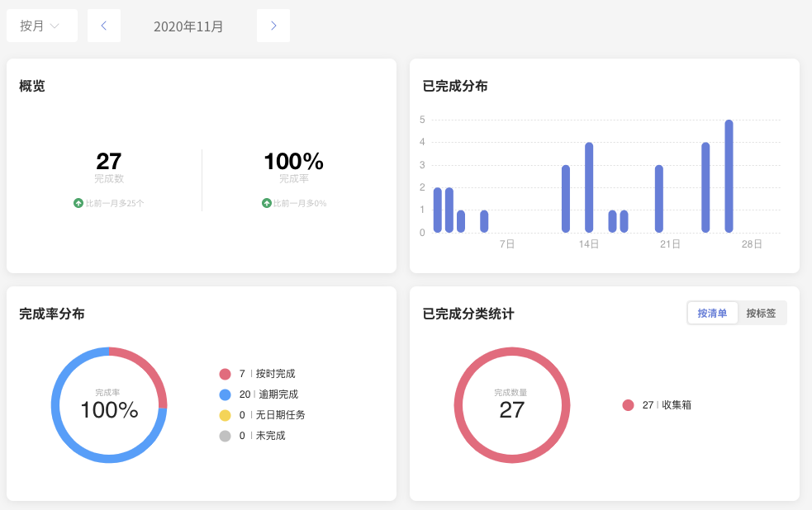The image size is (812, 510).
Task: Open the 按月 period dropdown
Action: tap(42, 26)
